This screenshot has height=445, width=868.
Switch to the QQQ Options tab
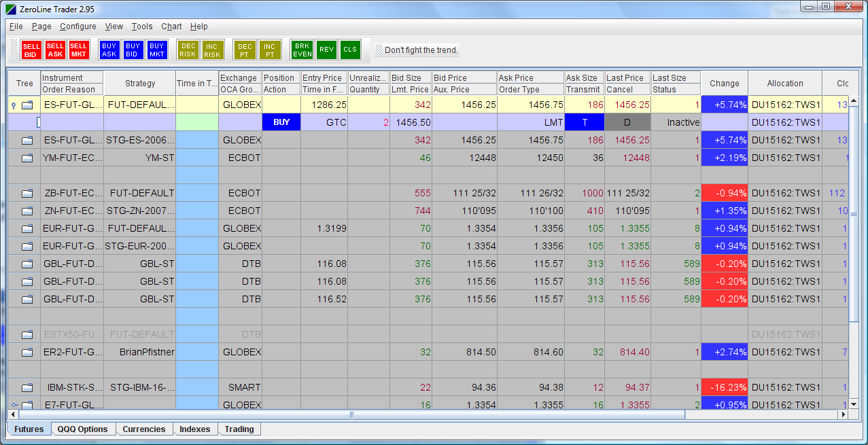click(x=83, y=429)
